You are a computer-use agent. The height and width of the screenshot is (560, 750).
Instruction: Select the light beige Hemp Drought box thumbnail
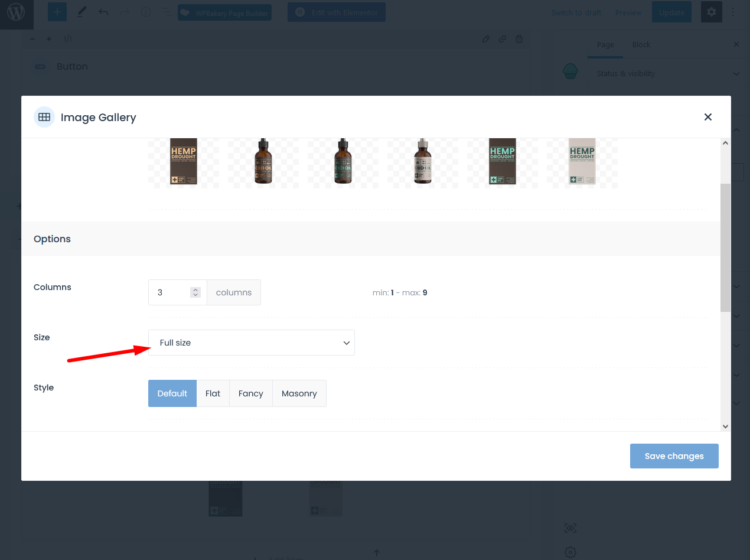pos(582,162)
